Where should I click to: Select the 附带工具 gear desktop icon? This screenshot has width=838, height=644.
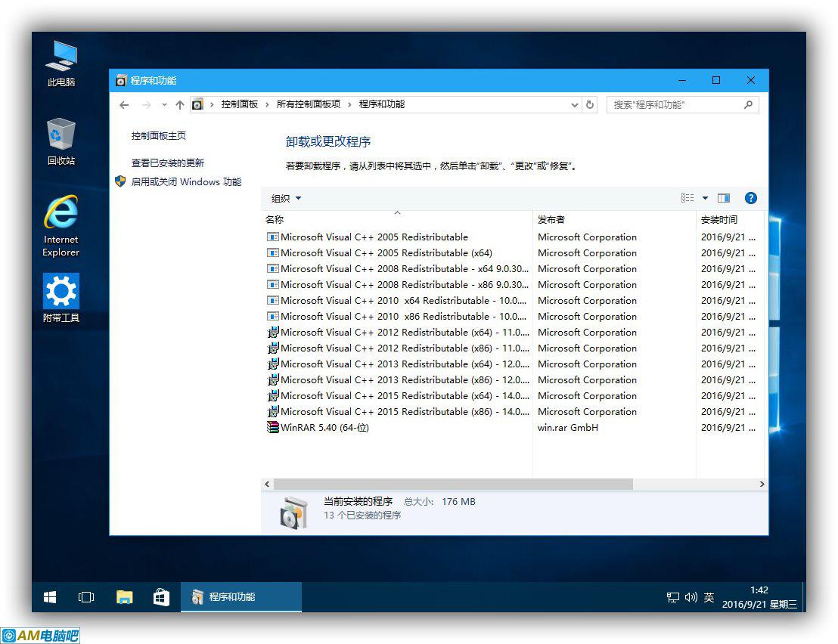(x=61, y=298)
